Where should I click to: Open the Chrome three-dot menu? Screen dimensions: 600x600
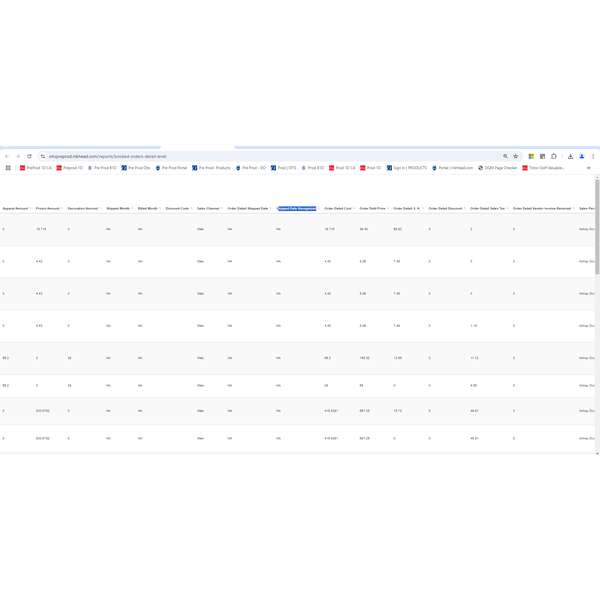[x=594, y=156]
